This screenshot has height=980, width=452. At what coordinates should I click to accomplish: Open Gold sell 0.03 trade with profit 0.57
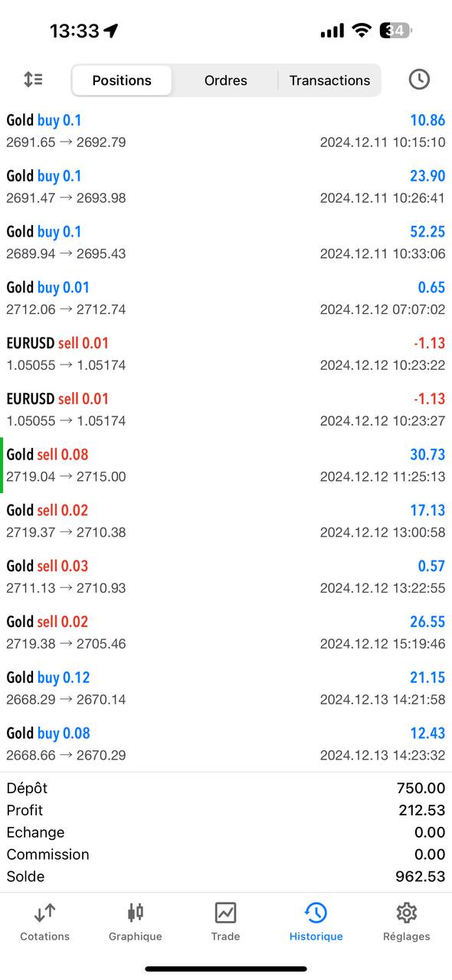(x=226, y=577)
